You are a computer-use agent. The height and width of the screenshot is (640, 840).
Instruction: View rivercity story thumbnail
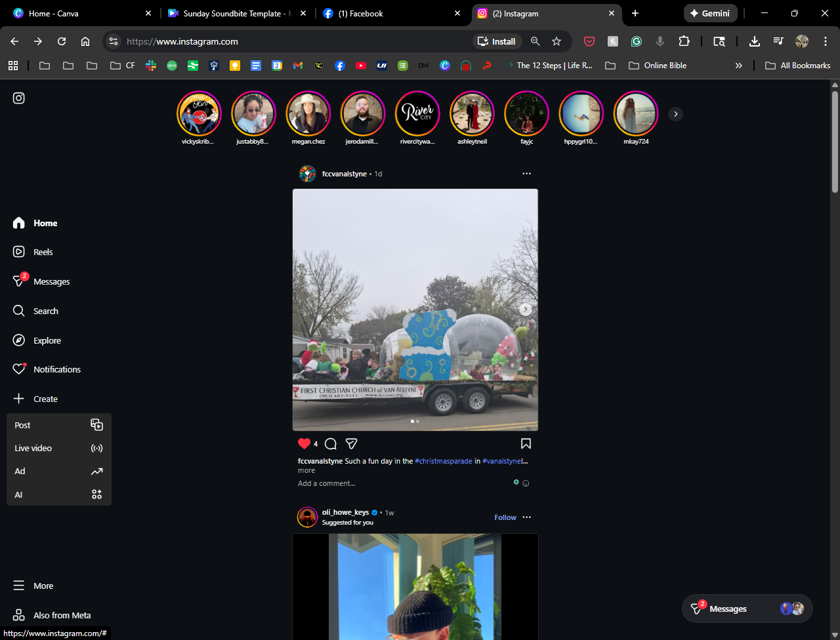(417, 113)
